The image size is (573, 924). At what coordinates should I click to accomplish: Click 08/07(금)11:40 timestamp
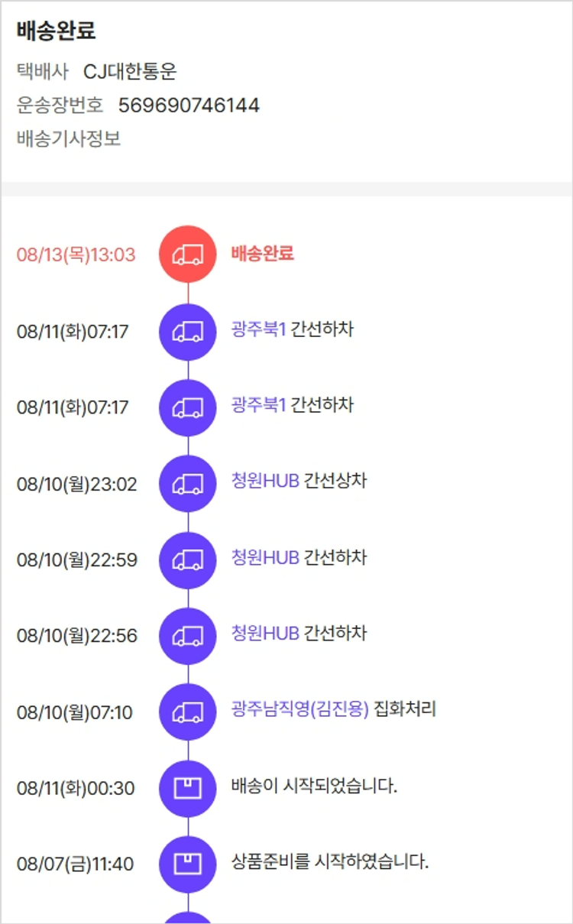point(75,864)
